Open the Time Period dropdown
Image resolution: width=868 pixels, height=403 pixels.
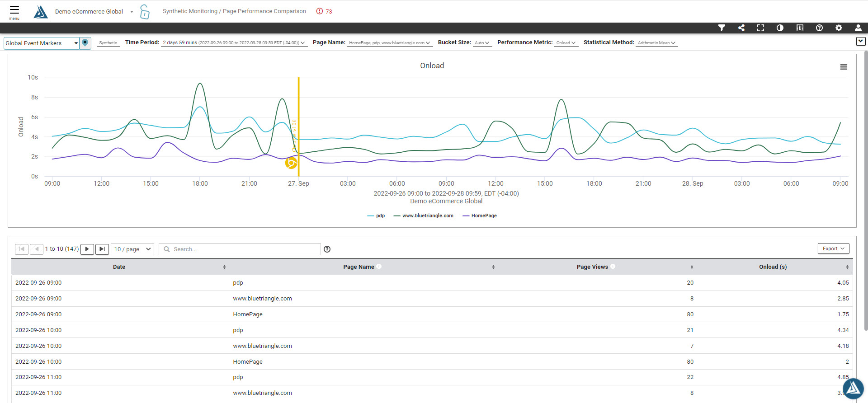(x=234, y=43)
